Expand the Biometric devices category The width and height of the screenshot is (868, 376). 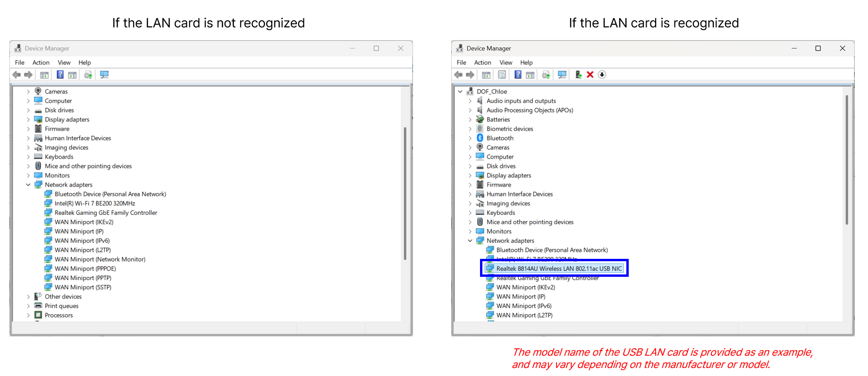point(470,129)
